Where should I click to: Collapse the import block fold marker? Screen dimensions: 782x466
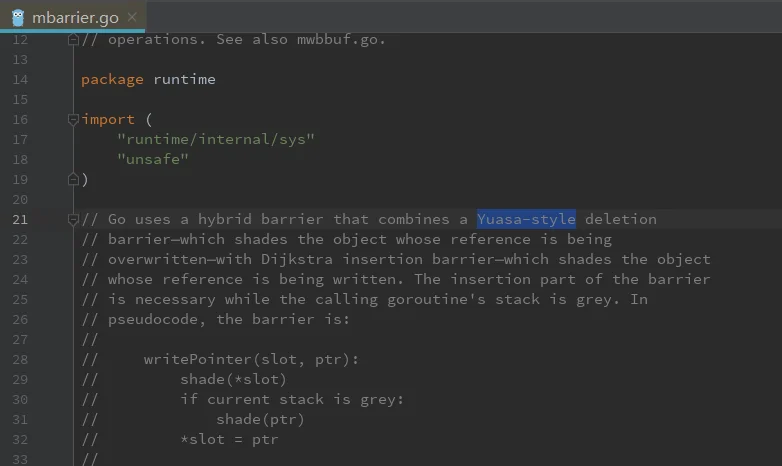73,119
